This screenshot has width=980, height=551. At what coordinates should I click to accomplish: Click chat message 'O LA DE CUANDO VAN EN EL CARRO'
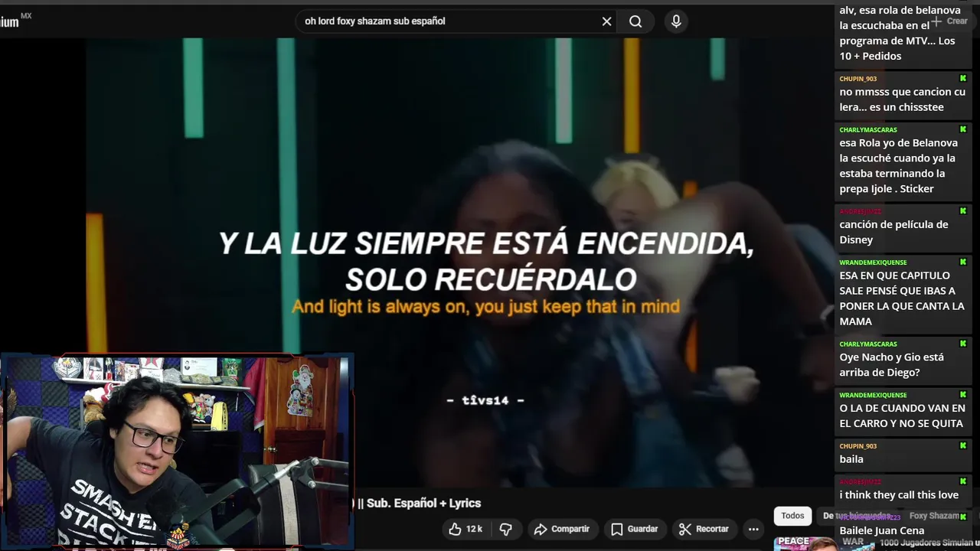tap(901, 416)
